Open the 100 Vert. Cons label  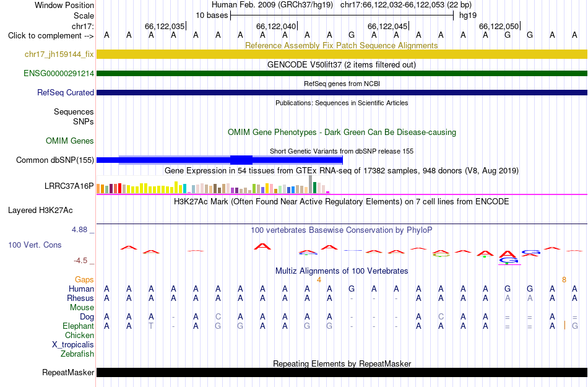pos(35,245)
